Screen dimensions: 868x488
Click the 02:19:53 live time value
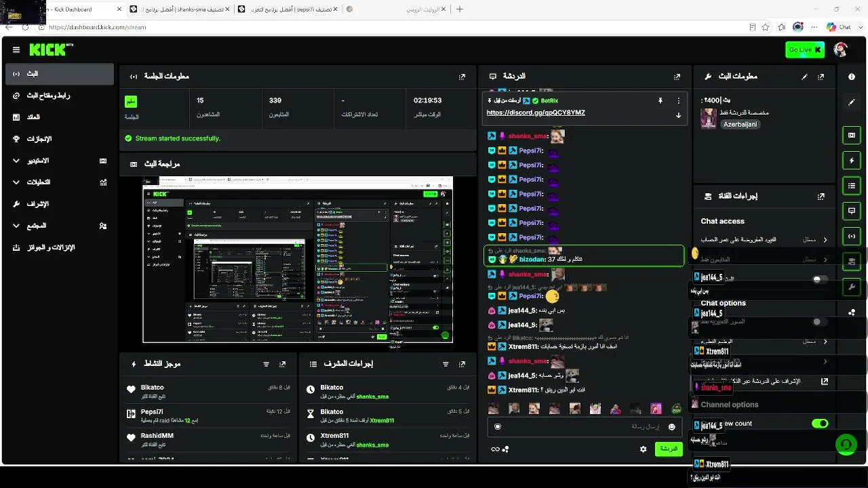428,100
